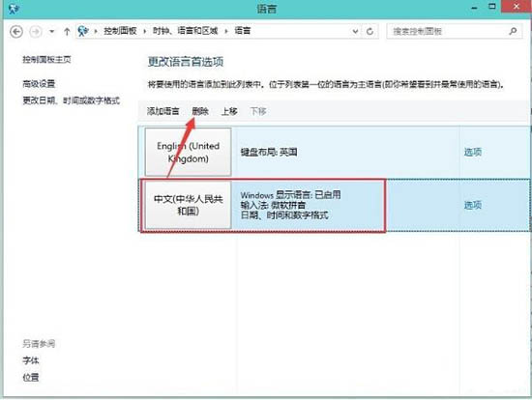
Task: Click the control panel icon in the address bar
Action: click(83, 31)
